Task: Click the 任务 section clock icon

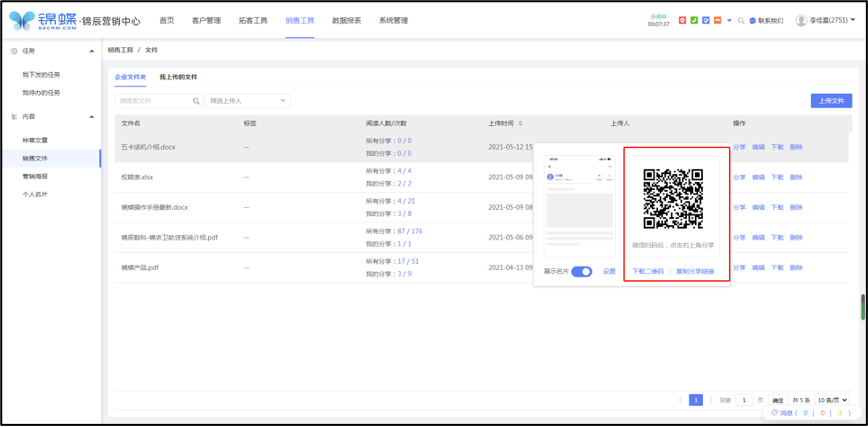Action: pos(14,51)
